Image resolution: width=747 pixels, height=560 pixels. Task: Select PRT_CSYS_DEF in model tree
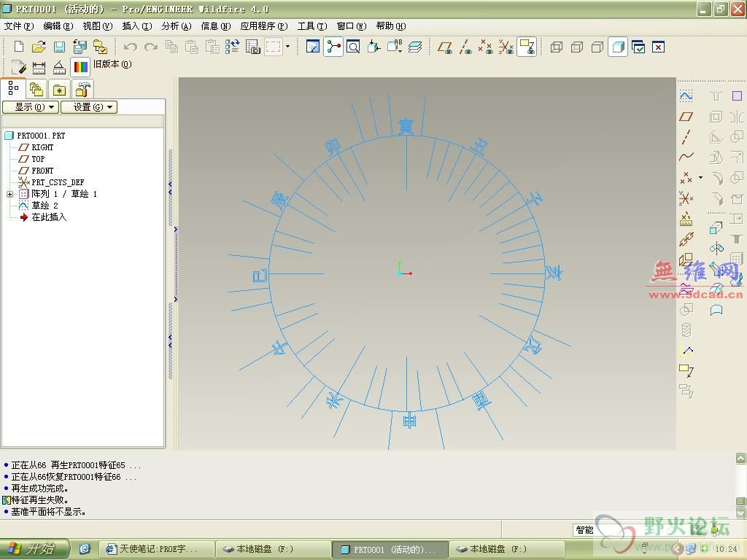tap(58, 182)
